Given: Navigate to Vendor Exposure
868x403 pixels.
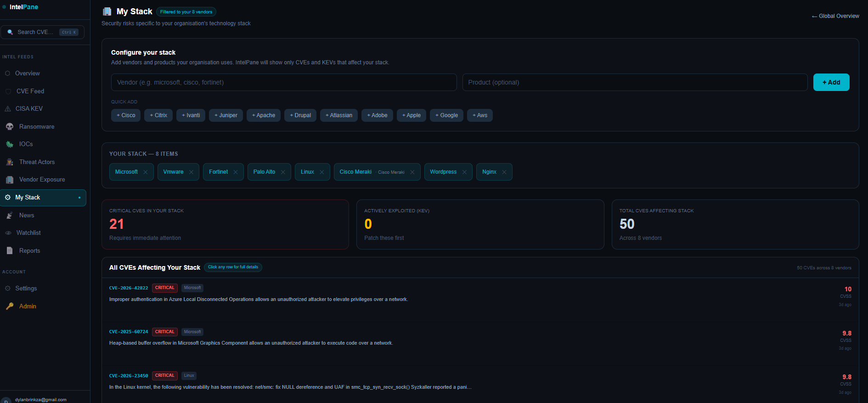Looking at the screenshot, I should coord(43,180).
